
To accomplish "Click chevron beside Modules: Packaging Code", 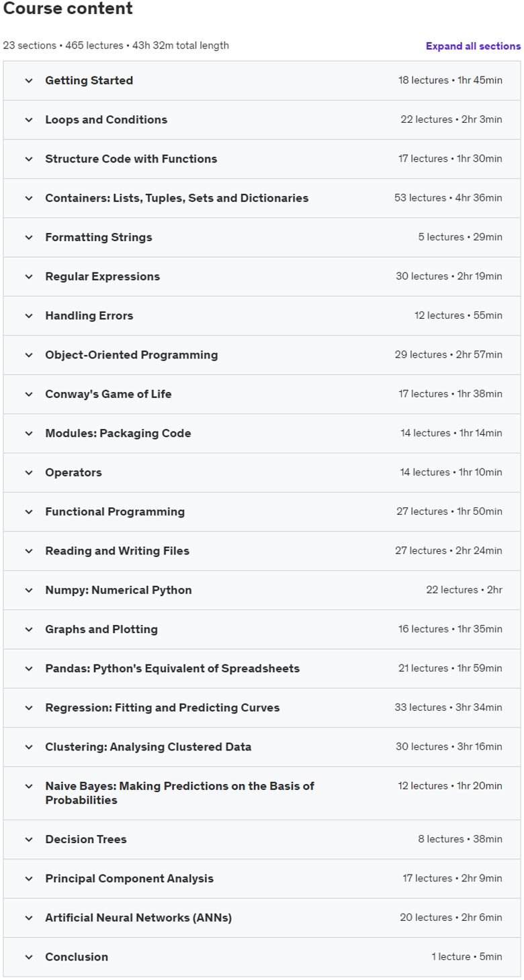I will [x=29, y=434].
